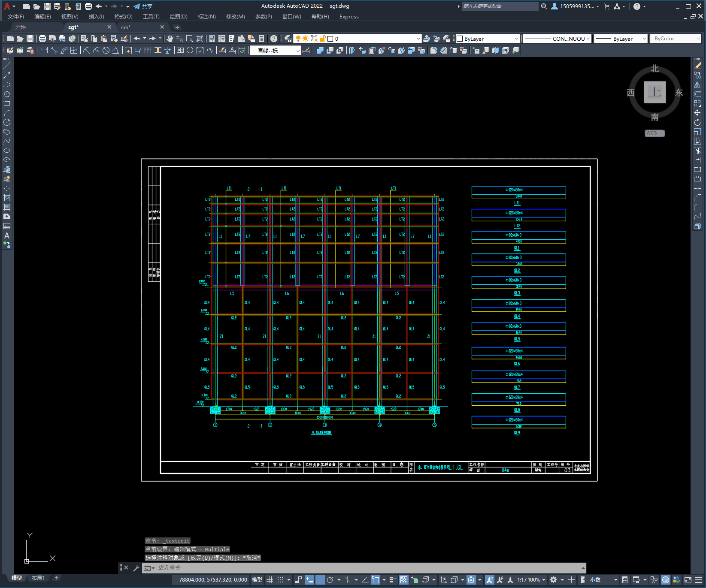Select the Polygon draw tool
This screenshot has height=588, width=706.
click(x=7, y=94)
